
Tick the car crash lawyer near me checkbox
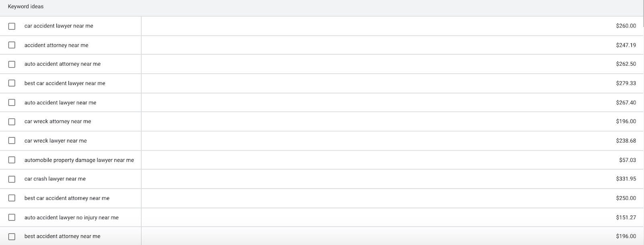coord(12,179)
